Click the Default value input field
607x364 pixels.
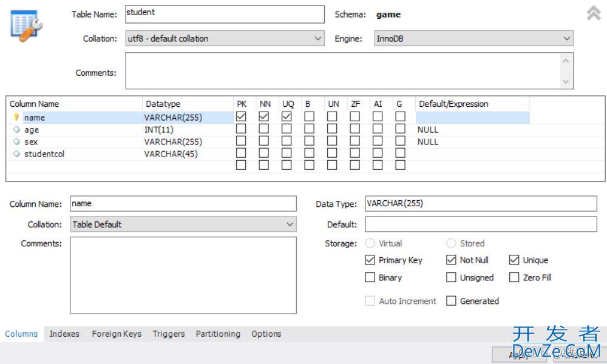tap(481, 224)
